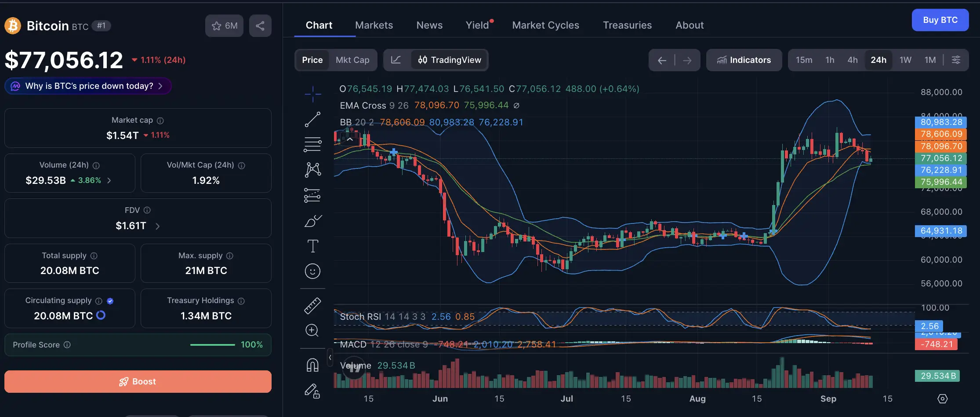Switch chart to Price view
This screenshot has height=417, width=980.
click(312, 60)
